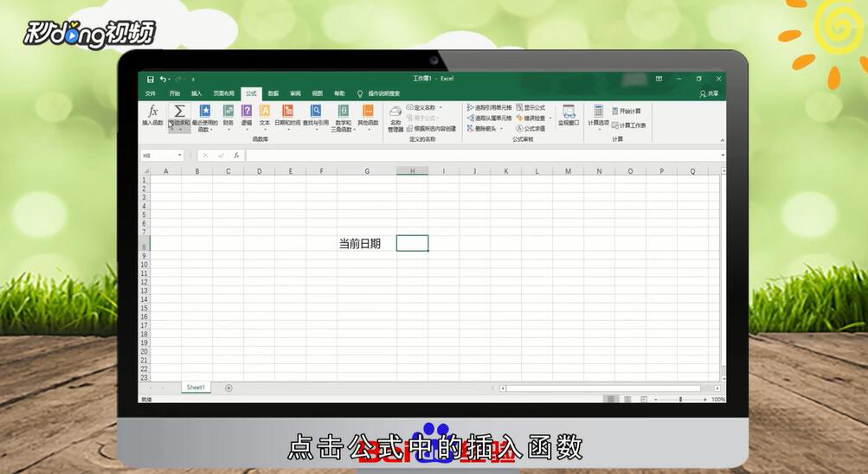This screenshot has width=868, height=474.
Task: Open the Text (文本) functions category
Action: click(x=265, y=116)
